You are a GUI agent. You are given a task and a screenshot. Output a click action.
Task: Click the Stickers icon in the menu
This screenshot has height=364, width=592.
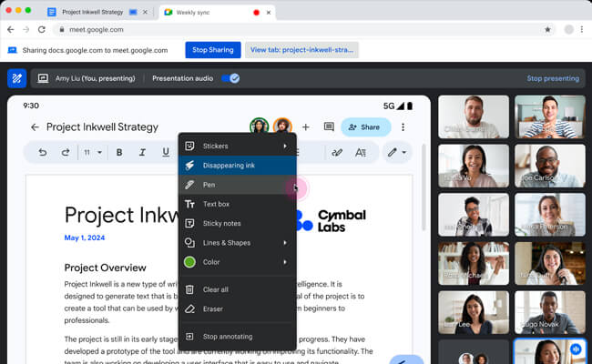coord(189,146)
